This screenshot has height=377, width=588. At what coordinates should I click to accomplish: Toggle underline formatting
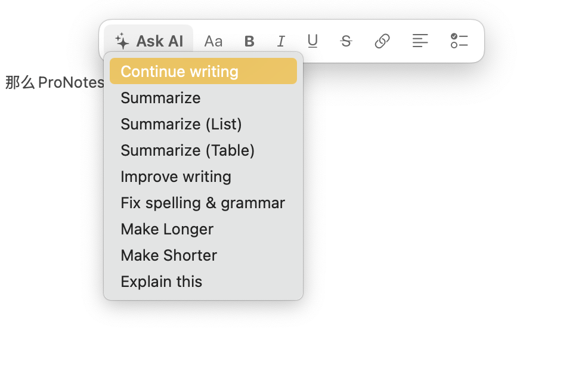click(x=312, y=41)
